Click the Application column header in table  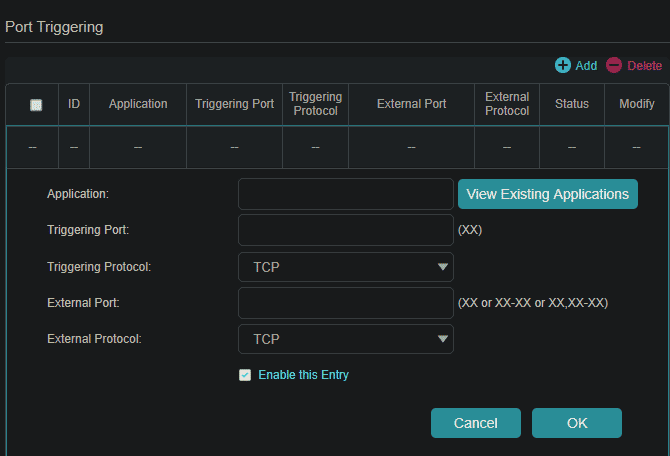pyautogui.click(x=138, y=104)
